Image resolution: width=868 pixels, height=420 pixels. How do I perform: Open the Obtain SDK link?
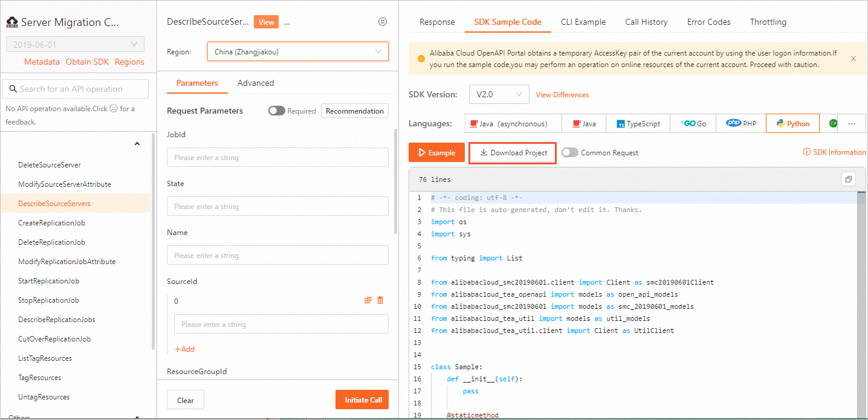[87, 62]
